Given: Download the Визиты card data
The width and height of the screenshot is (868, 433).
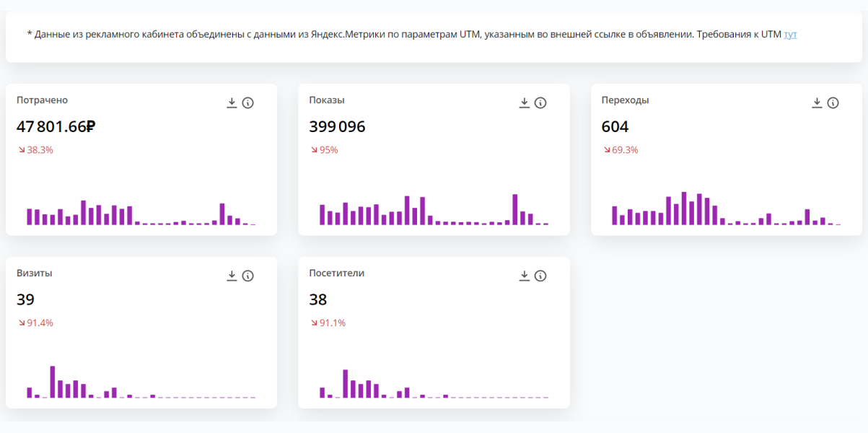Looking at the screenshot, I should pyautogui.click(x=232, y=276).
